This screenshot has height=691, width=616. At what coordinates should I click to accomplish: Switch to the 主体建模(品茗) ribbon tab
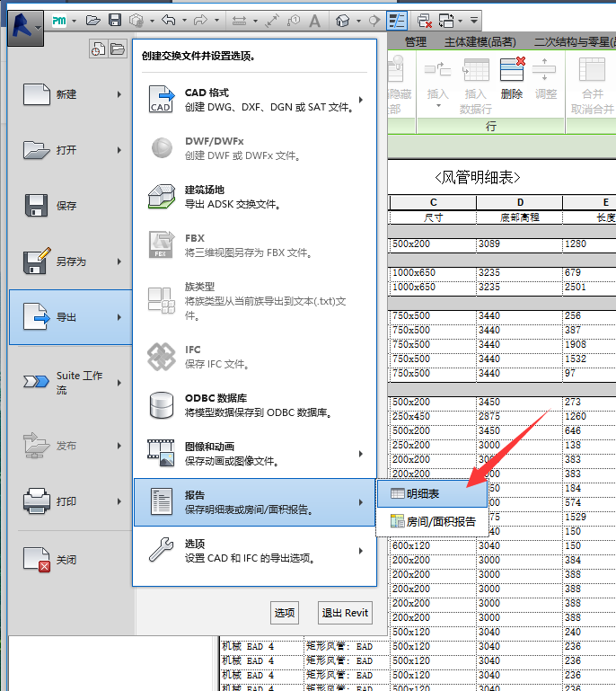pyautogui.click(x=480, y=42)
